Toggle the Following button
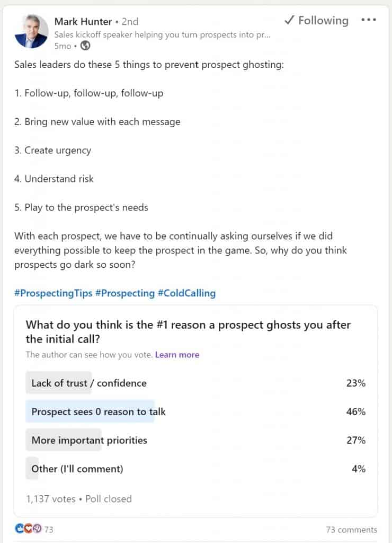Viewport: 392px width, 543px height. point(316,21)
